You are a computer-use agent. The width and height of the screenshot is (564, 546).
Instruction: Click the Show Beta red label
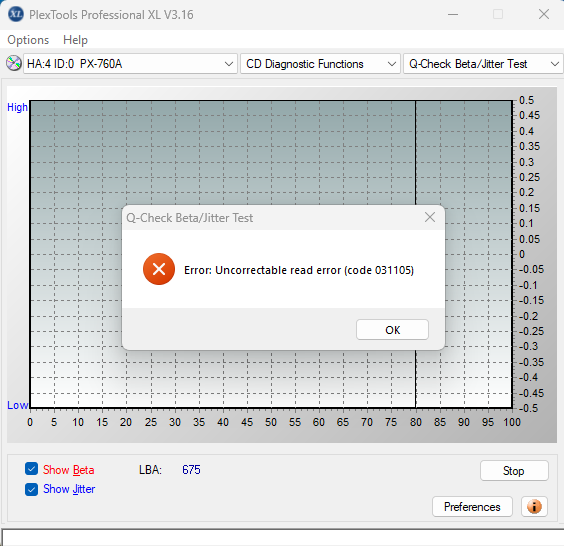[69, 470]
